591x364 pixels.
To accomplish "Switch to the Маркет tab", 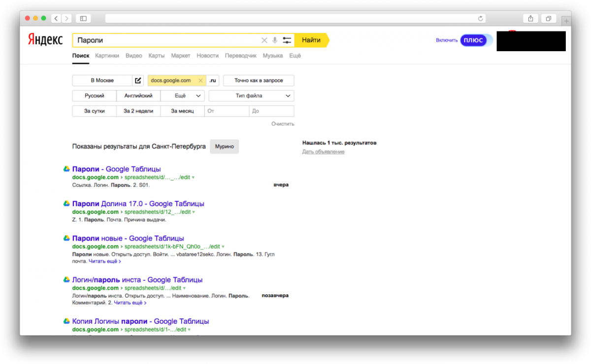I will 181,56.
